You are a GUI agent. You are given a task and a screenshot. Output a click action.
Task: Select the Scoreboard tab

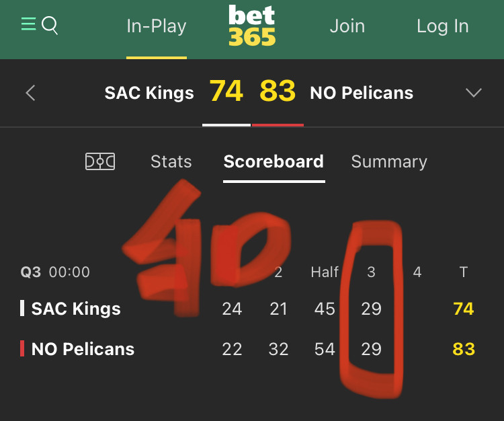[x=274, y=161]
